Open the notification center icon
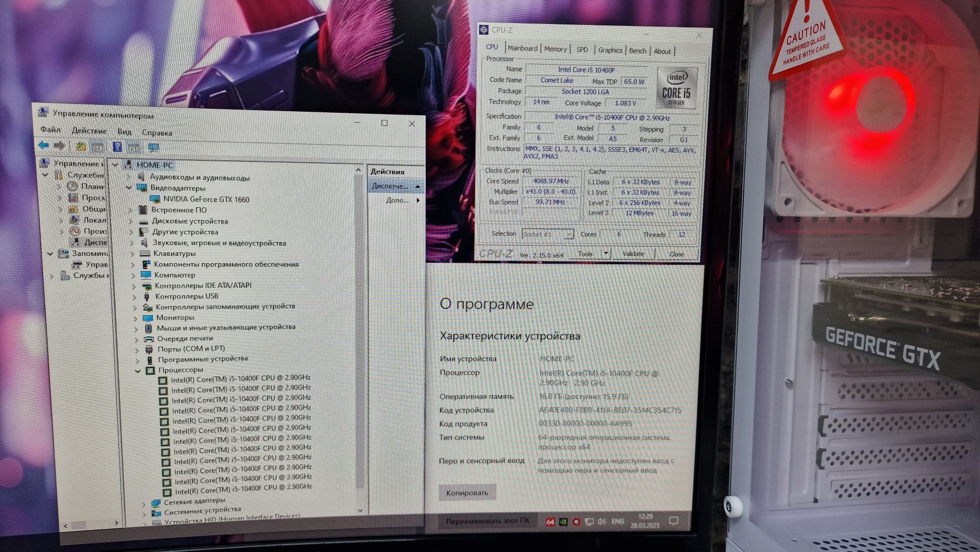 674,520
